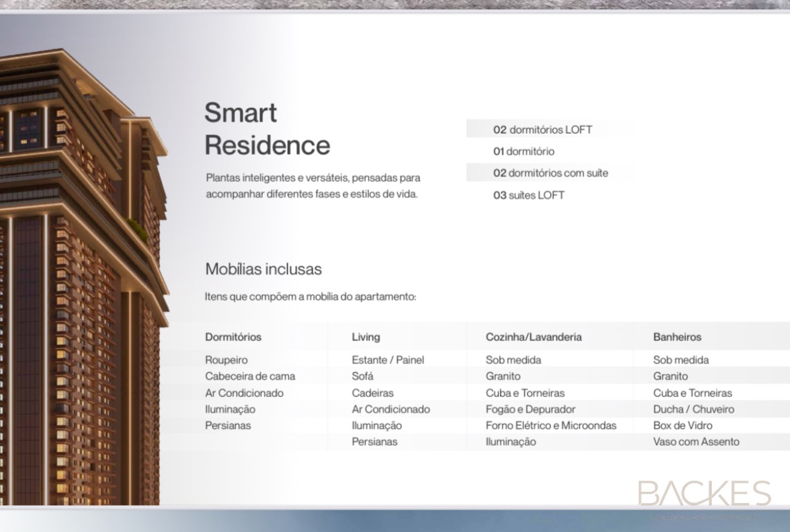Viewport: 790px width, 532px height.
Task: Click the Banheiros column header
Action: (x=677, y=337)
